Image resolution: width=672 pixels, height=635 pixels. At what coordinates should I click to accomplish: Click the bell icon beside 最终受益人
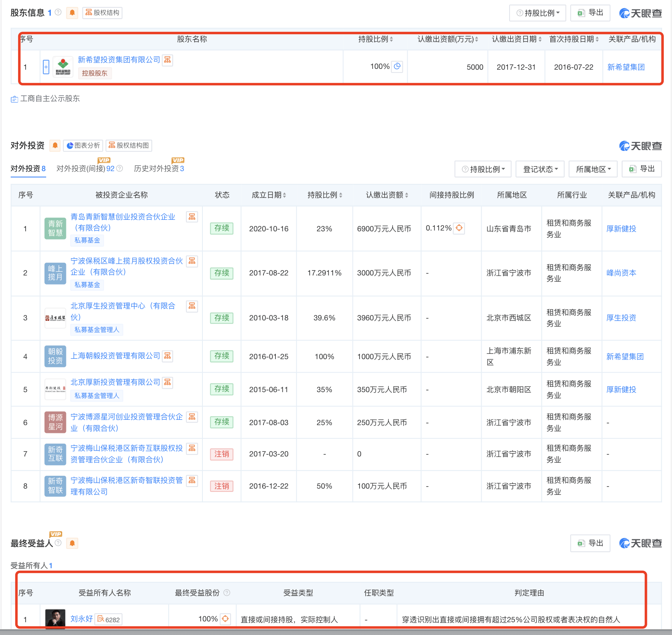pos(73,543)
